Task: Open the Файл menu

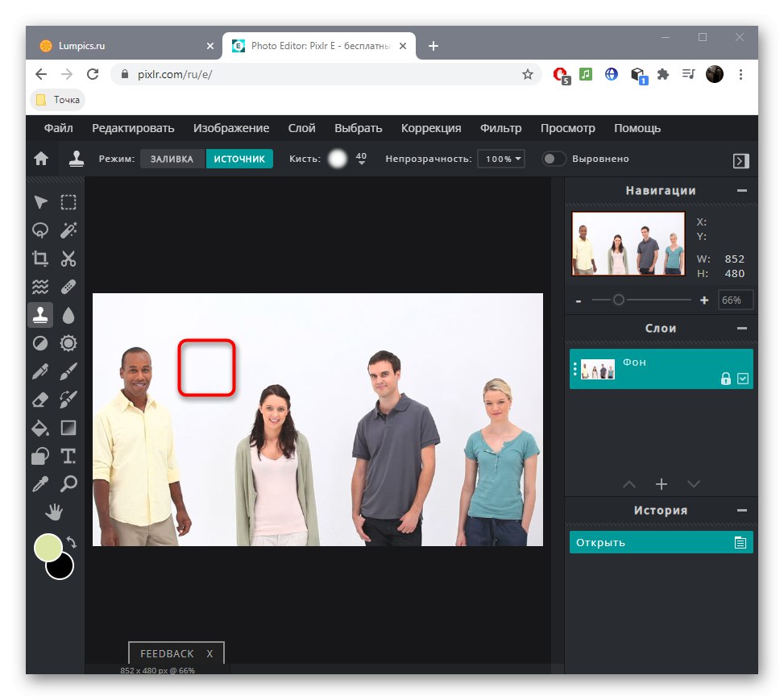Action: (x=59, y=129)
